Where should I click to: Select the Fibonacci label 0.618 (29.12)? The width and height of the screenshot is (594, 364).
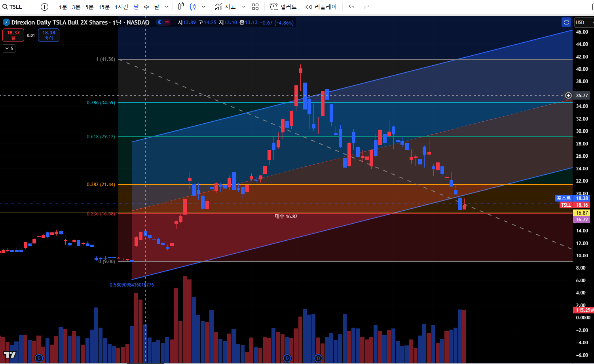[101, 137]
